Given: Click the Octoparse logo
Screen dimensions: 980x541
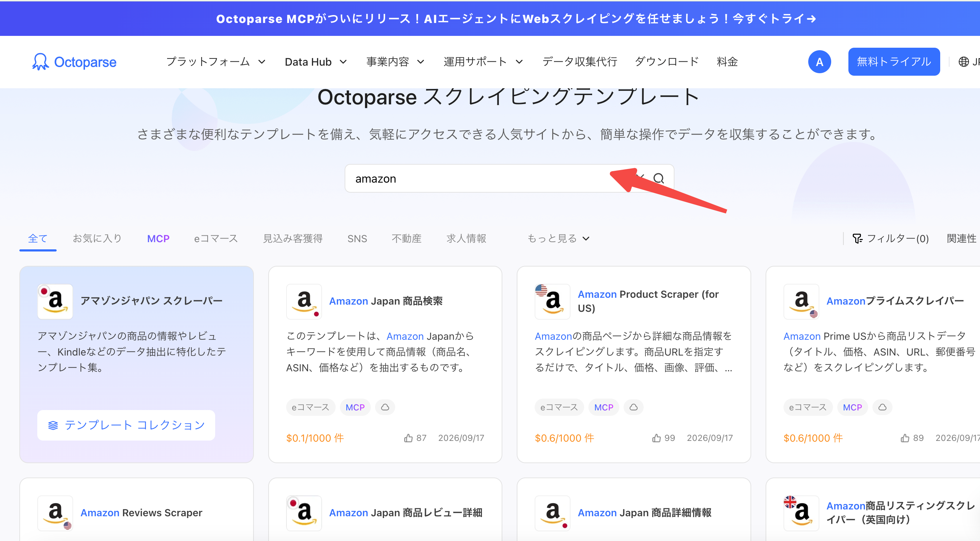Looking at the screenshot, I should pos(74,62).
